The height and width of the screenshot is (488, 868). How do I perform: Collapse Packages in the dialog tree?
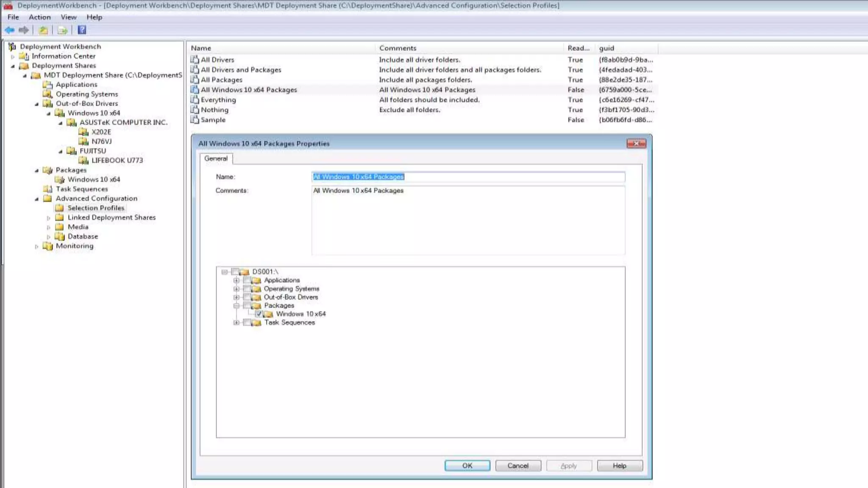[236, 306]
